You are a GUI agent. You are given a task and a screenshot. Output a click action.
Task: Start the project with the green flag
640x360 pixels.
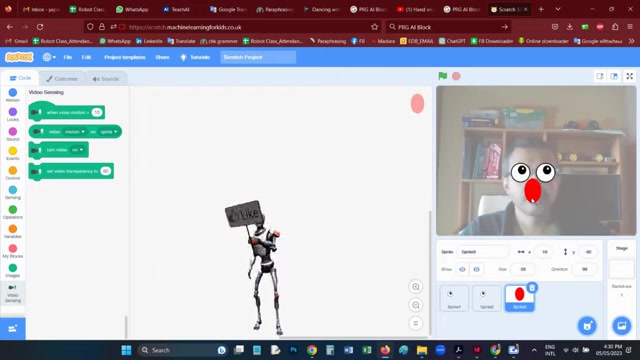(443, 76)
